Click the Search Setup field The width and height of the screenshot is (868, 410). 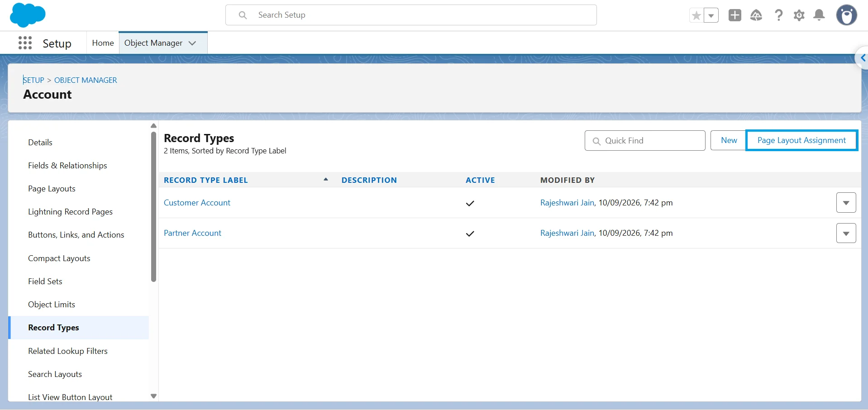(411, 15)
